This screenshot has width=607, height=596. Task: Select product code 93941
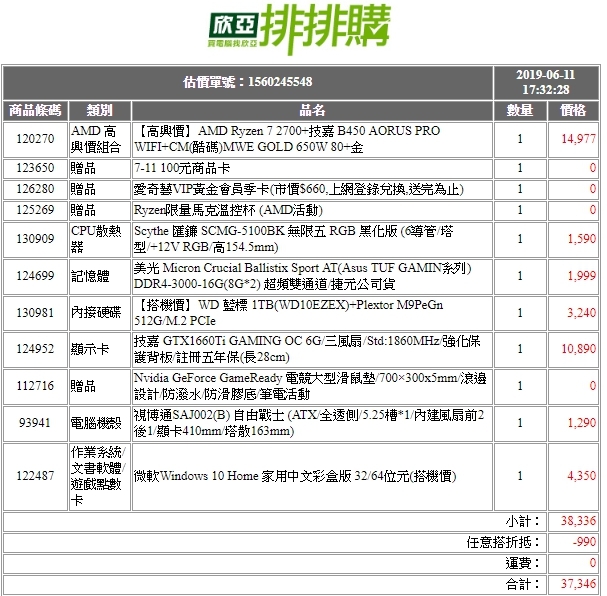35,423
